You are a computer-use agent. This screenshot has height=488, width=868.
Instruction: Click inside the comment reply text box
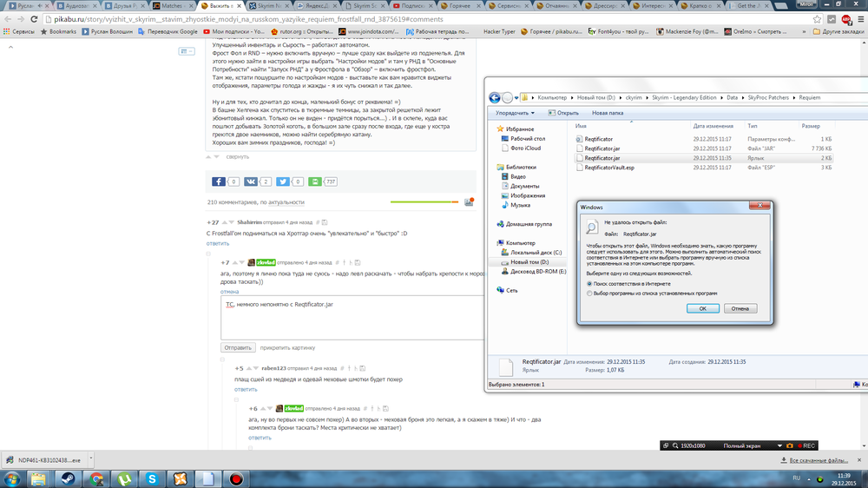click(x=347, y=320)
